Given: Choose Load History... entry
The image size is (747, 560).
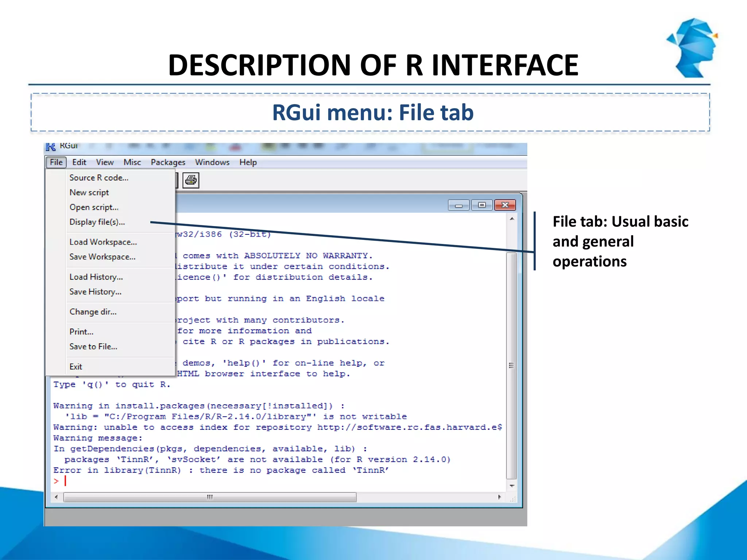Looking at the screenshot, I should pyautogui.click(x=111, y=277).
